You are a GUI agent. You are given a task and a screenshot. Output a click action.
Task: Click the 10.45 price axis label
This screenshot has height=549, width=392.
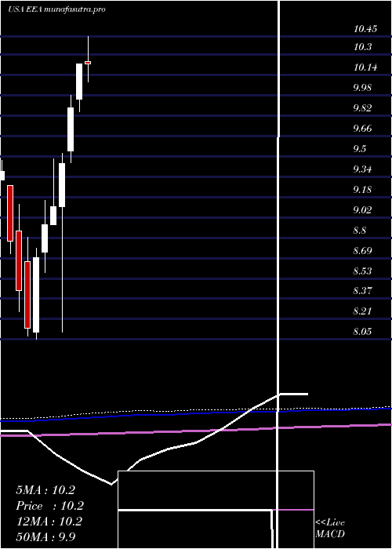365,29
